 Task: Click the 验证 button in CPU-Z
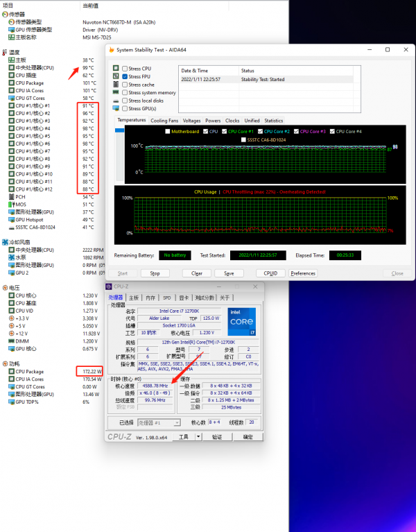[x=217, y=437]
